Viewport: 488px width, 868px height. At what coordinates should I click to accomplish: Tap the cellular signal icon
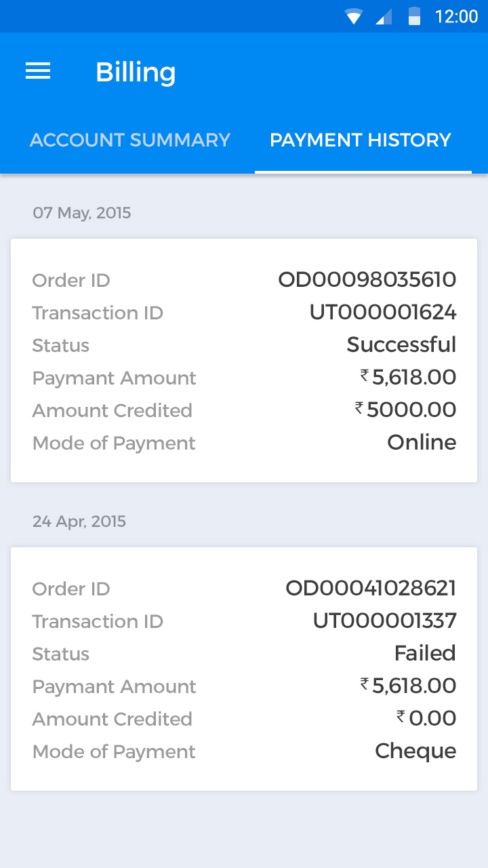(x=384, y=16)
